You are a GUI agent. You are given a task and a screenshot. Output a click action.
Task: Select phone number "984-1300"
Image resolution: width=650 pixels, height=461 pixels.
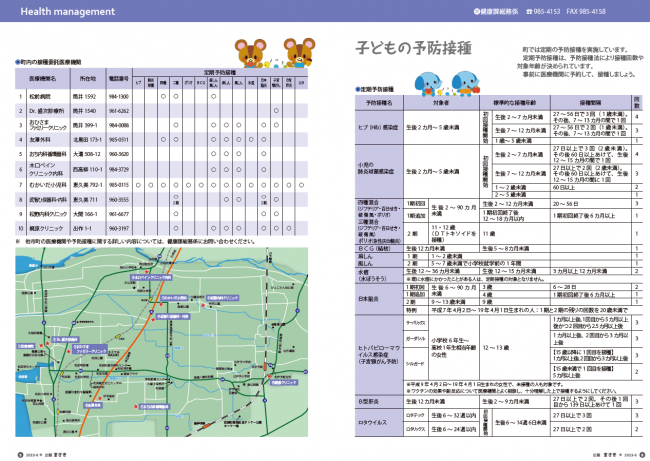119,97
